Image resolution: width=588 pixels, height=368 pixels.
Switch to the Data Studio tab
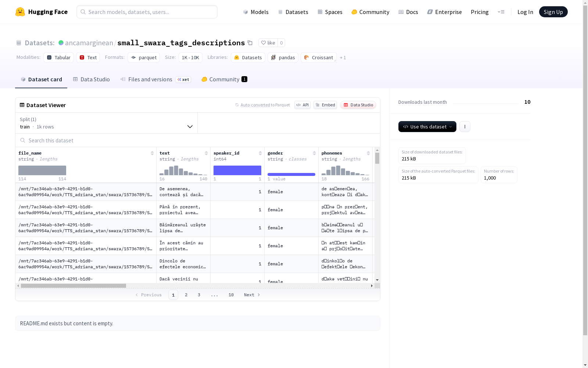point(91,79)
